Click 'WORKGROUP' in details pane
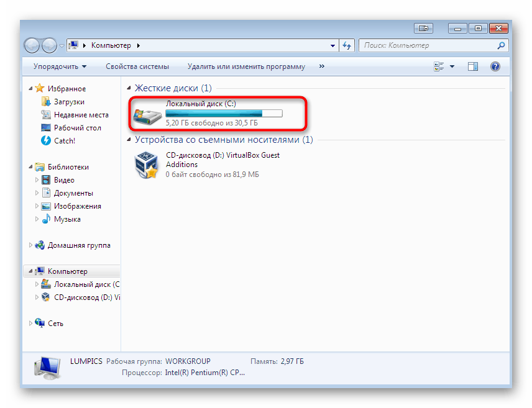 point(188,361)
